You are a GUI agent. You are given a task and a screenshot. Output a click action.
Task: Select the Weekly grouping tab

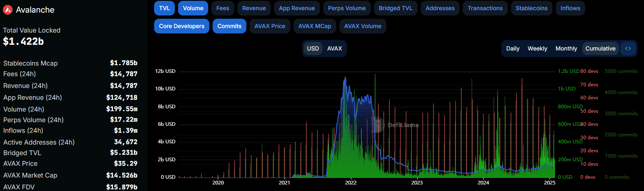pyautogui.click(x=537, y=48)
